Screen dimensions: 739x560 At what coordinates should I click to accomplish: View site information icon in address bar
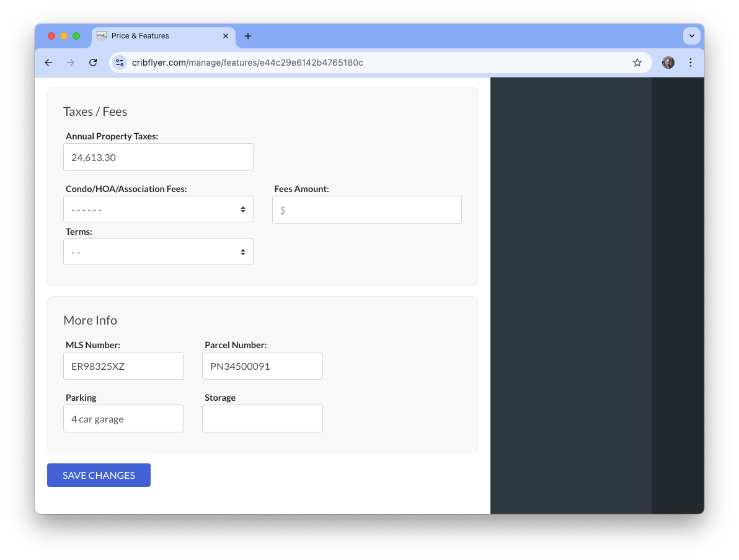tap(120, 63)
